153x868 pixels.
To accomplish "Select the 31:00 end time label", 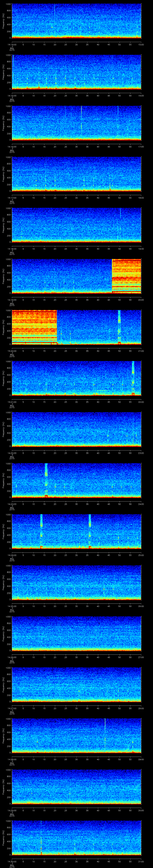I will tap(141, 861).
